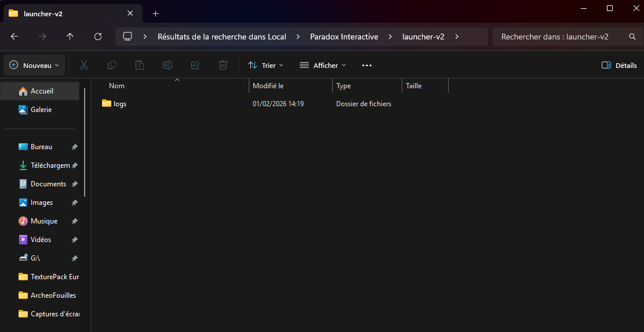The width and height of the screenshot is (644, 332).
Task: Toggle the Détails pane
Action: pos(619,66)
